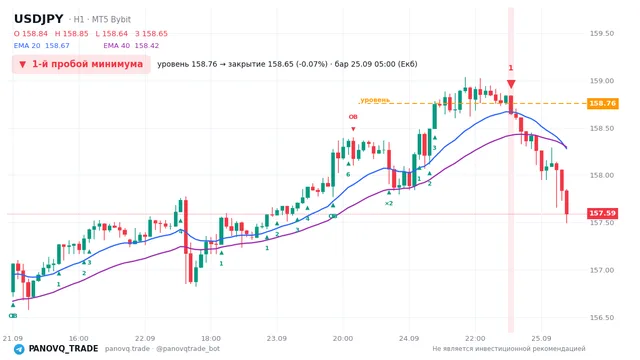Click the 20:00 time axis label

click(x=343, y=338)
